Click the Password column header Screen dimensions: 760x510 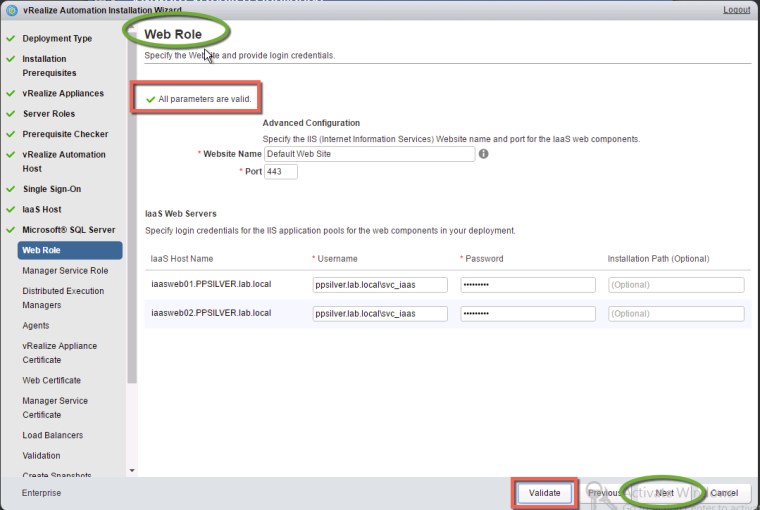pos(484,259)
